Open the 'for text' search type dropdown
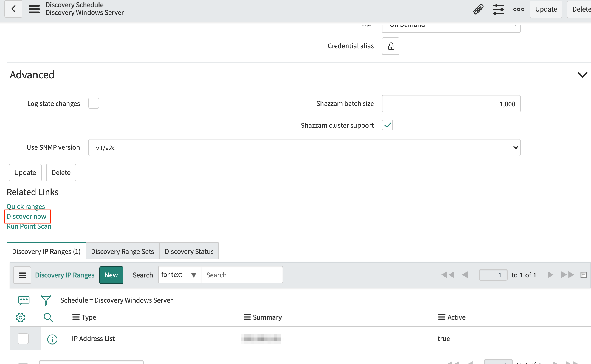This screenshot has width=591, height=364. pyautogui.click(x=179, y=275)
